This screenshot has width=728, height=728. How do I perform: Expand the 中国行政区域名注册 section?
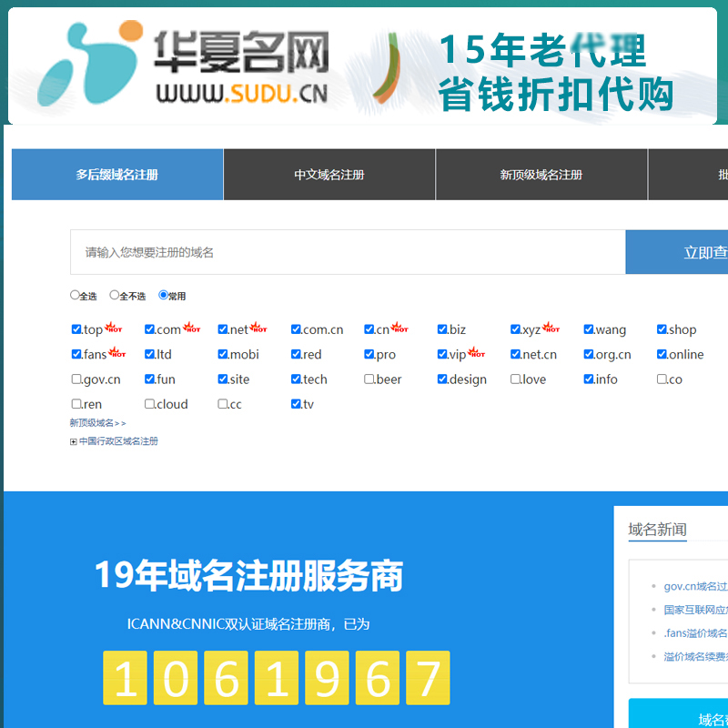click(x=74, y=440)
